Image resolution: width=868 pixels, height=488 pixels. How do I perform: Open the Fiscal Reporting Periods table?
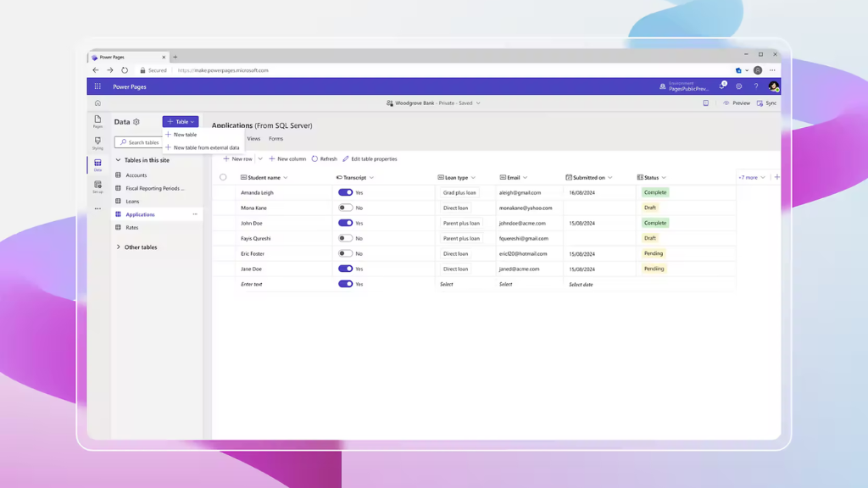[x=155, y=188]
